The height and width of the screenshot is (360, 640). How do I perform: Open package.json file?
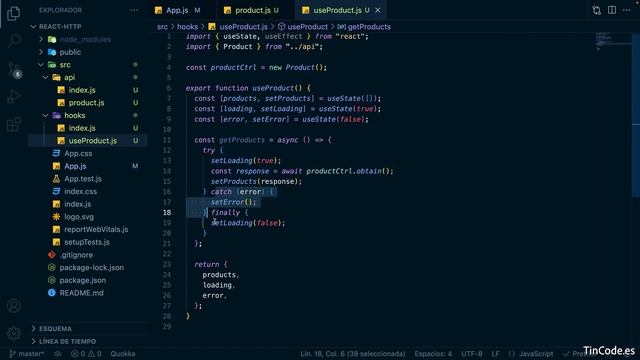[x=82, y=280]
